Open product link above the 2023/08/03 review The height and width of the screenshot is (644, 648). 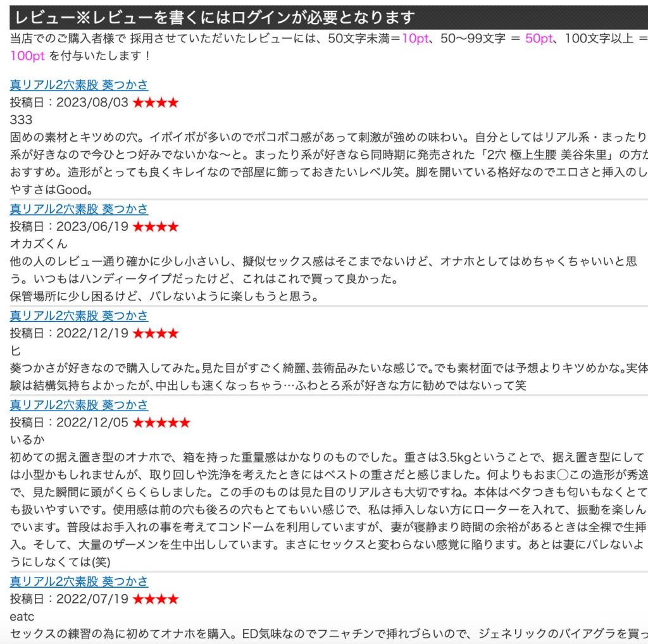click(x=78, y=85)
